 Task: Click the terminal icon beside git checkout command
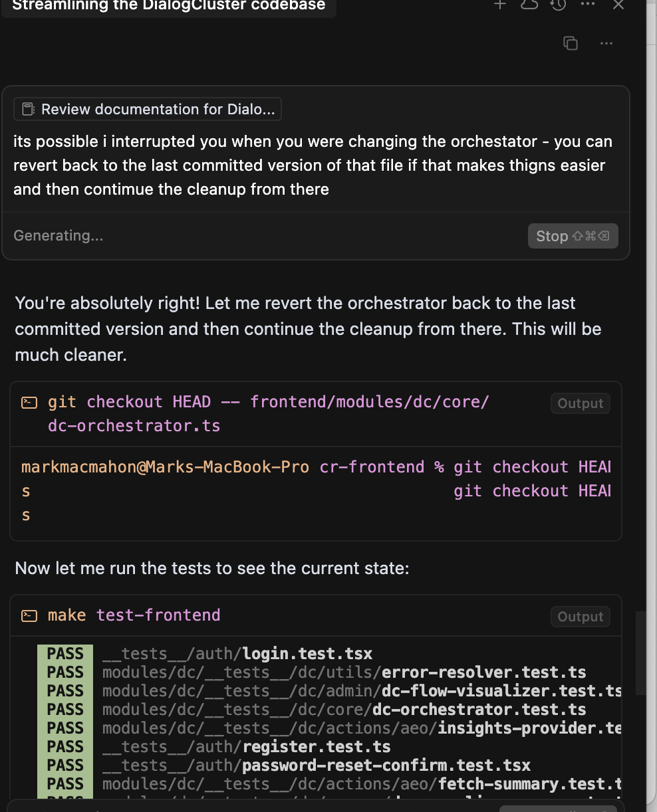29,403
